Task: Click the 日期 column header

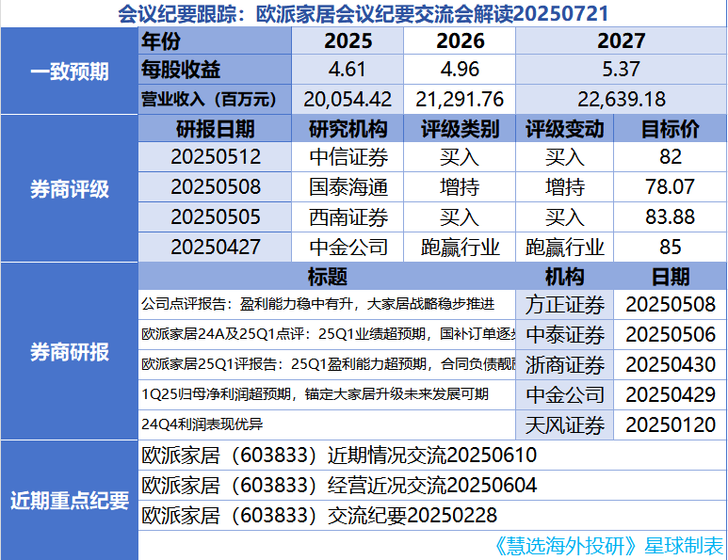Action: point(671,277)
